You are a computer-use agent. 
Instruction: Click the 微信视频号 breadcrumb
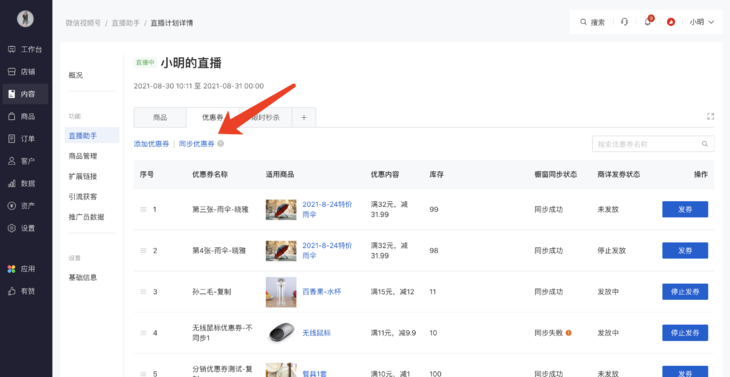point(83,23)
